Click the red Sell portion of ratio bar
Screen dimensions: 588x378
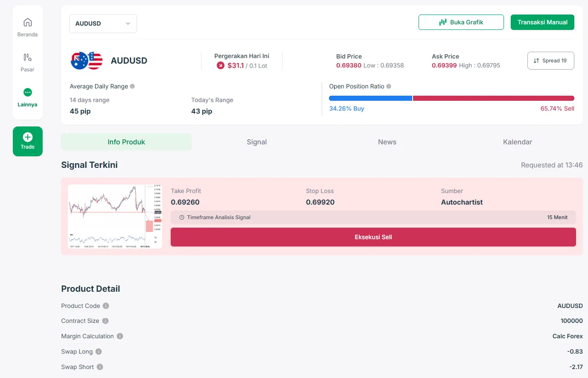pos(494,98)
